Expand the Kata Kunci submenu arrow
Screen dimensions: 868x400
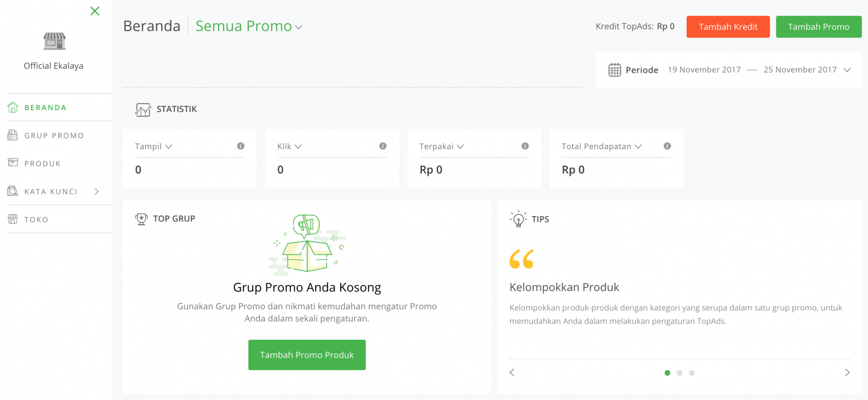pos(97,191)
